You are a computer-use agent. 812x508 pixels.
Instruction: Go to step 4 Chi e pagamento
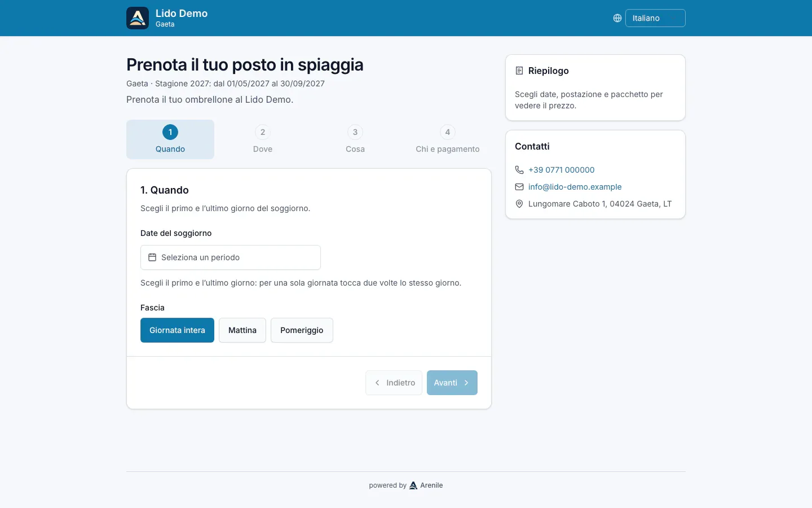tap(448, 139)
